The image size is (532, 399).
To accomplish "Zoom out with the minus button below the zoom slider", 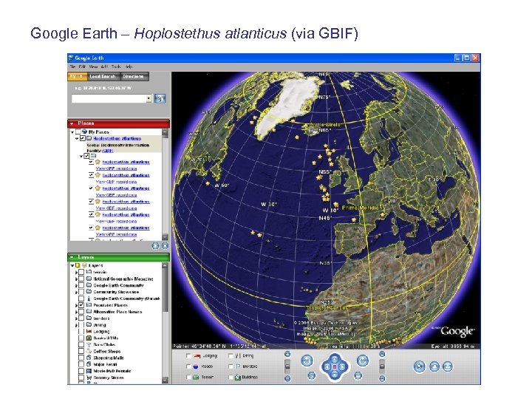I will (287, 378).
